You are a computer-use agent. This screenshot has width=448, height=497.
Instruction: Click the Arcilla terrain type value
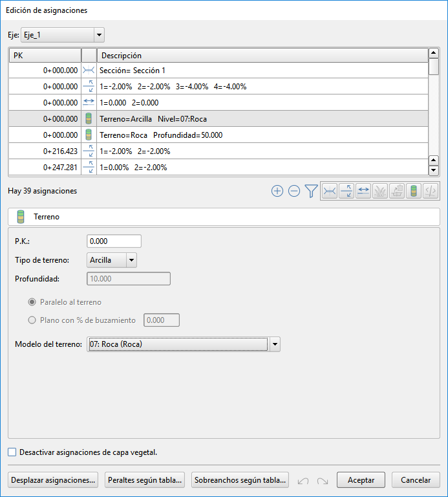point(100,260)
